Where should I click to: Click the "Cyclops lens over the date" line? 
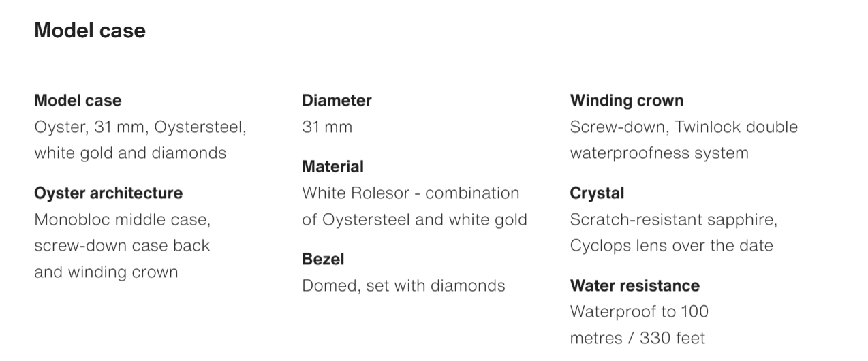pyautogui.click(x=671, y=246)
